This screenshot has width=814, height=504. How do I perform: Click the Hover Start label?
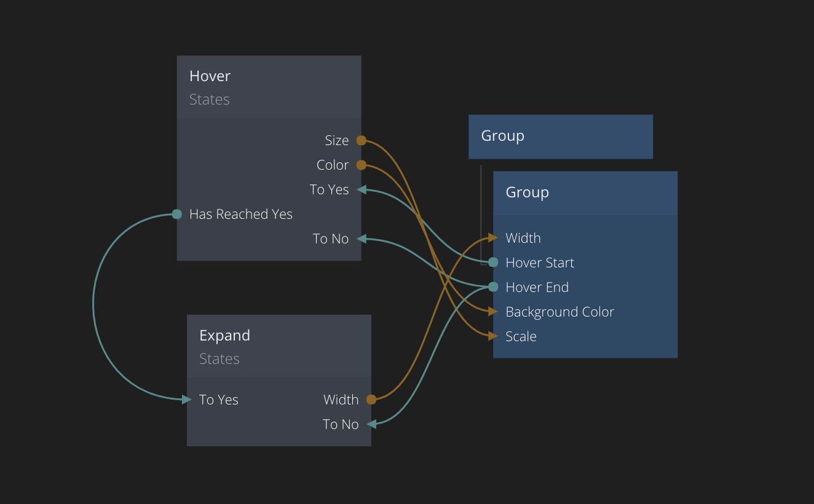pos(540,263)
